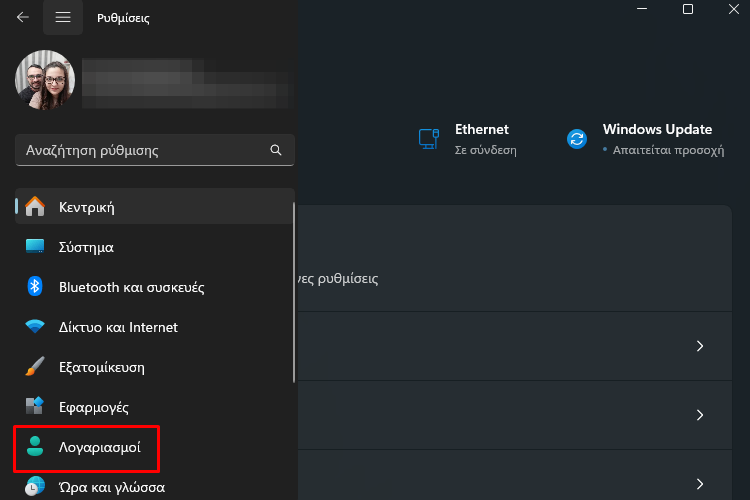Click the search magnifier icon
This screenshot has height=500, width=750.
(276, 151)
